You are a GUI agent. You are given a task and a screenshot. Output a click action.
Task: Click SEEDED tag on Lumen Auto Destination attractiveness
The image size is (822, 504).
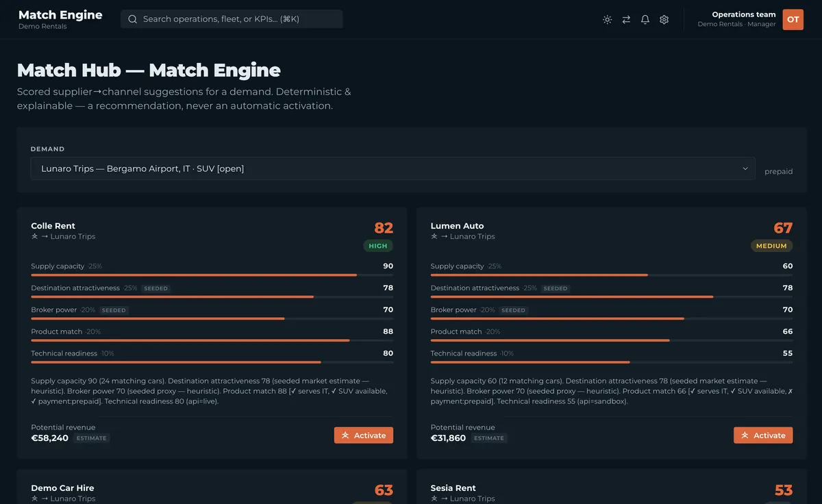[x=555, y=288]
